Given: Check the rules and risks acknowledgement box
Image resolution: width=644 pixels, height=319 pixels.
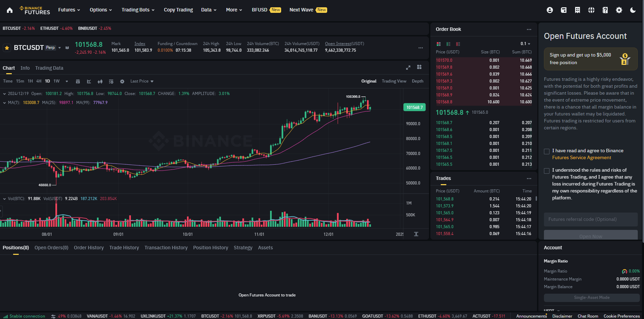Looking at the screenshot, I should pyautogui.click(x=547, y=171).
